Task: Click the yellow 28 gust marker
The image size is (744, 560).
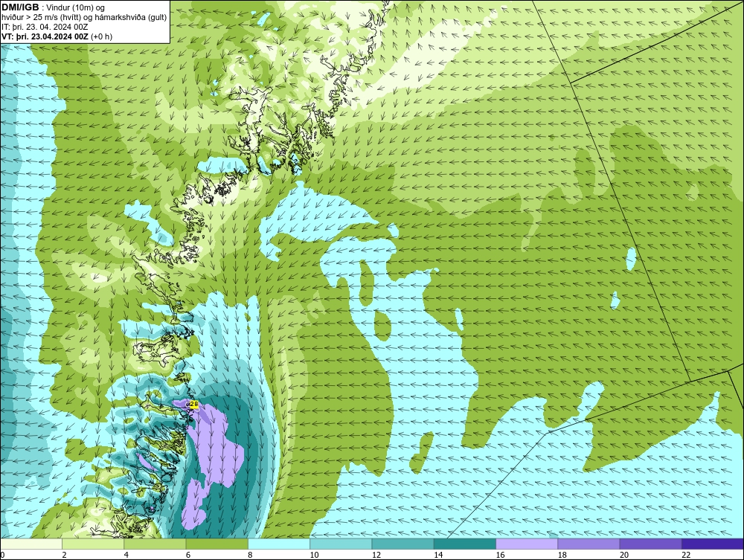Action: click(x=194, y=404)
